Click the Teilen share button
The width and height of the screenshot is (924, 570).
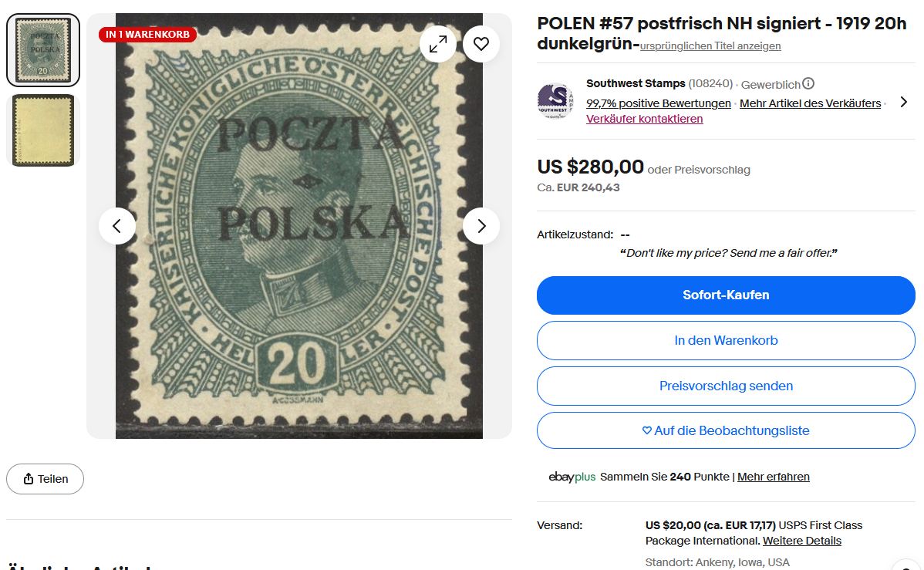pos(46,479)
